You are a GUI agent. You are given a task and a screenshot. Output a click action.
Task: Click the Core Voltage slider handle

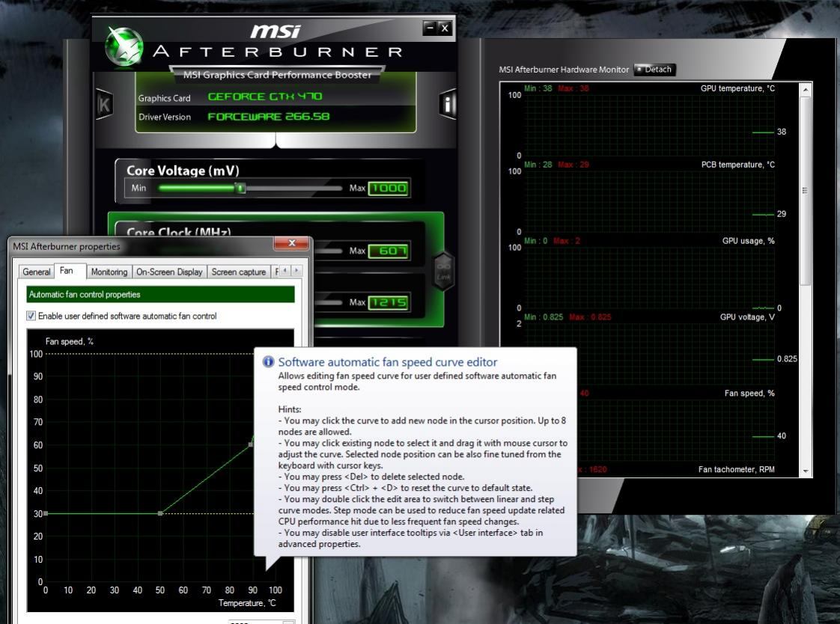point(241,188)
